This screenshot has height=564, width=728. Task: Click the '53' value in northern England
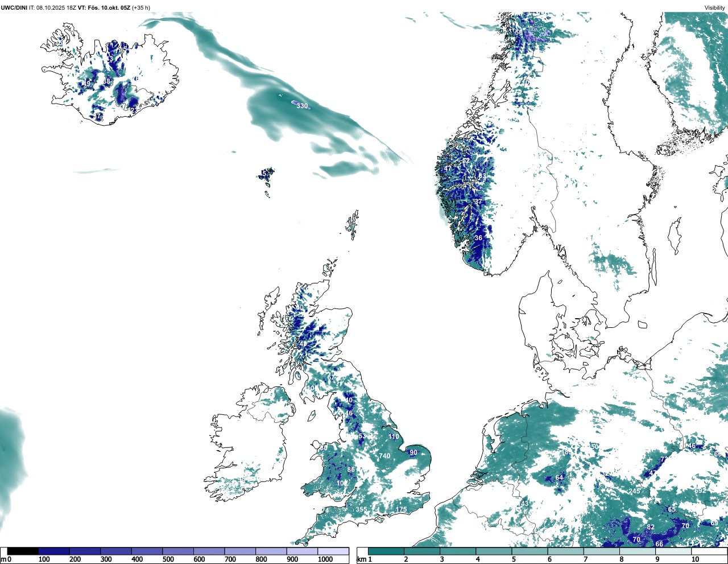pyautogui.click(x=362, y=436)
